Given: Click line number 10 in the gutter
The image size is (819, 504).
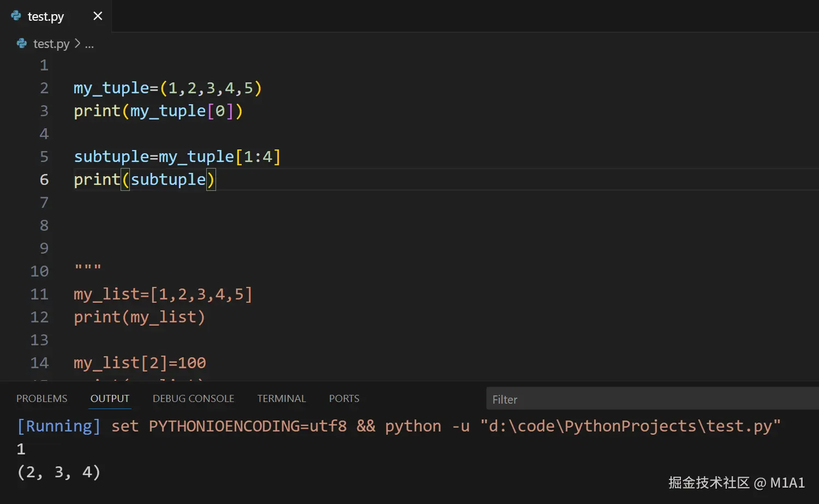Looking at the screenshot, I should click(40, 271).
